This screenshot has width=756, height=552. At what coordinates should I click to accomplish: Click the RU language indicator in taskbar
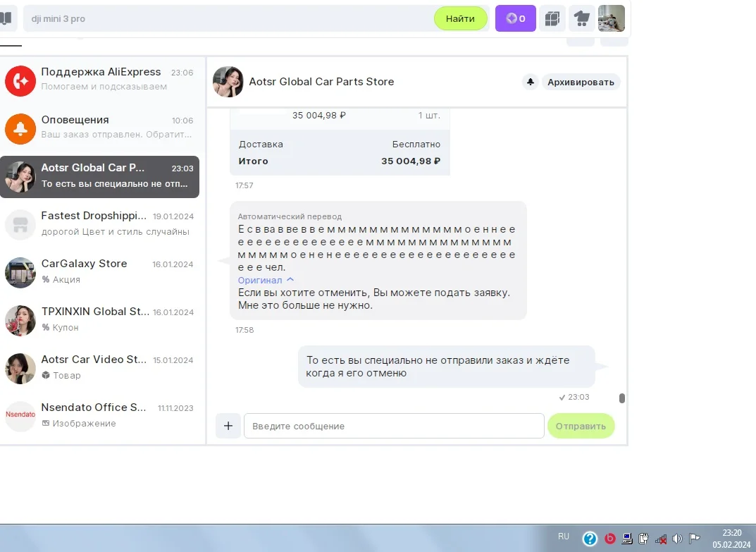564,536
